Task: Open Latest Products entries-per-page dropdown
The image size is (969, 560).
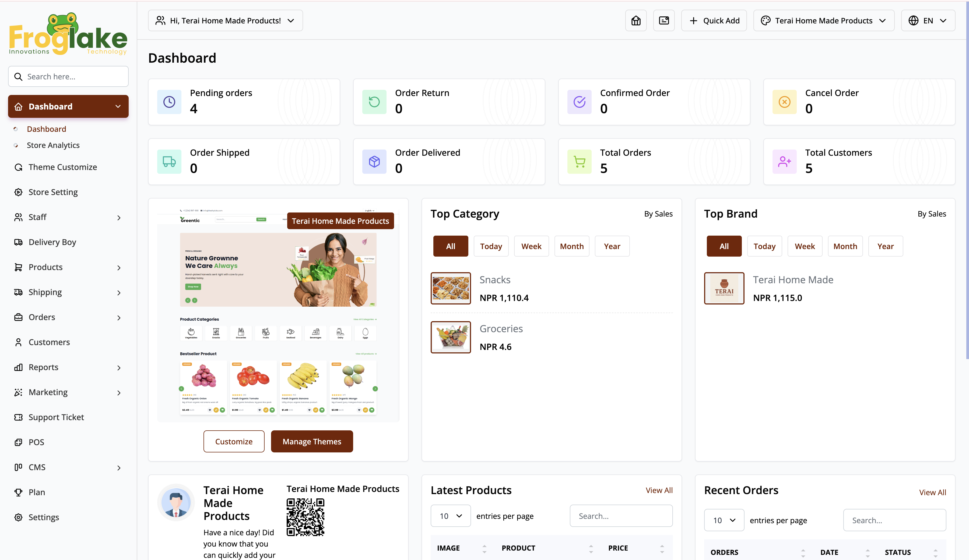Action: click(450, 516)
